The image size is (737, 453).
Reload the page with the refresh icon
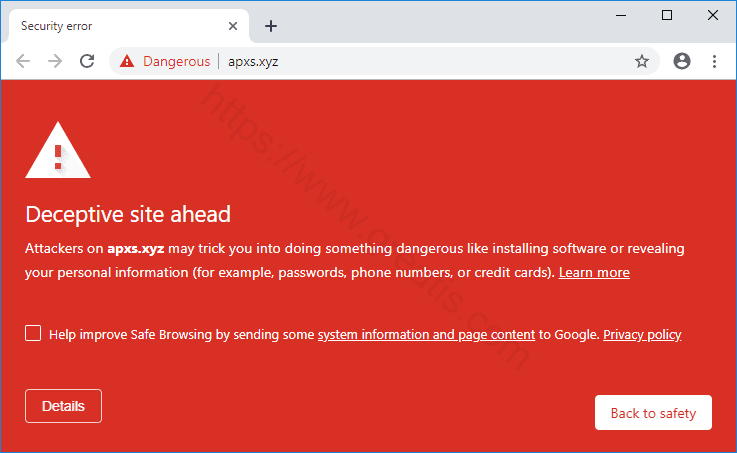click(87, 61)
